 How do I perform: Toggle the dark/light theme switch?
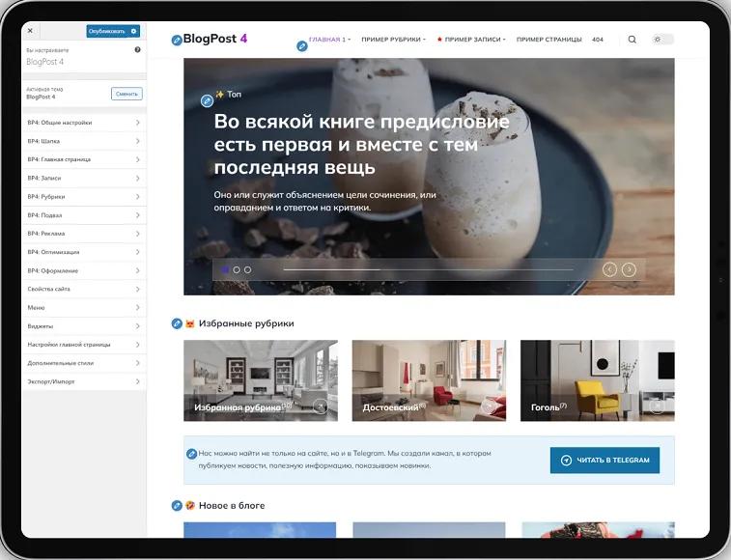point(661,40)
